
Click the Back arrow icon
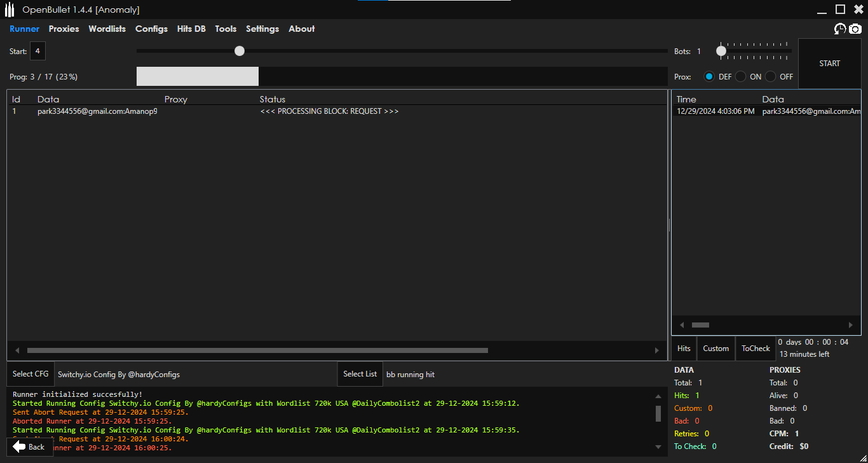[20, 446]
